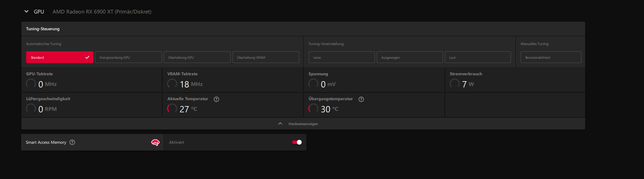Click the GPU section heading
The height and width of the screenshot is (179, 644).
click(39, 12)
